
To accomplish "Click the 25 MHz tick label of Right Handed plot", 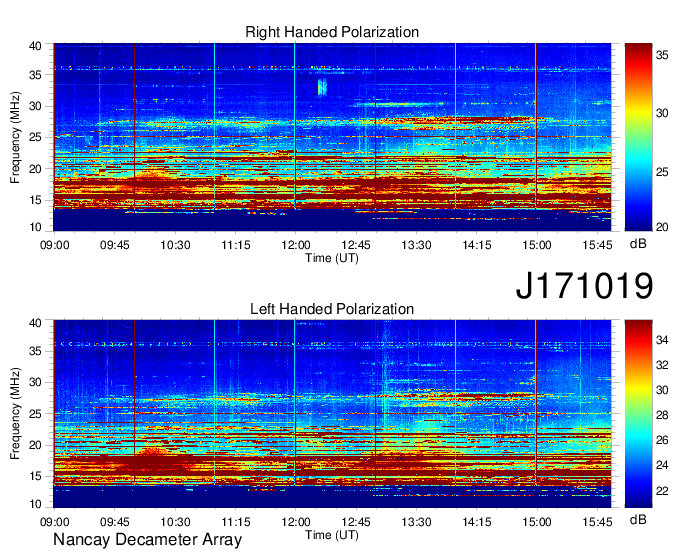I will click(35, 137).
